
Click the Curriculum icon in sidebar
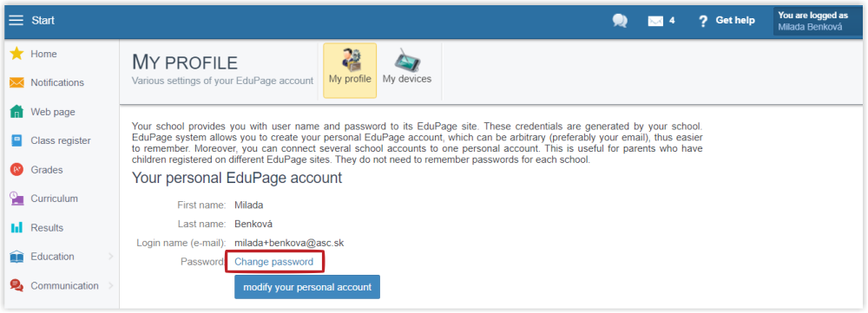tap(17, 199)
